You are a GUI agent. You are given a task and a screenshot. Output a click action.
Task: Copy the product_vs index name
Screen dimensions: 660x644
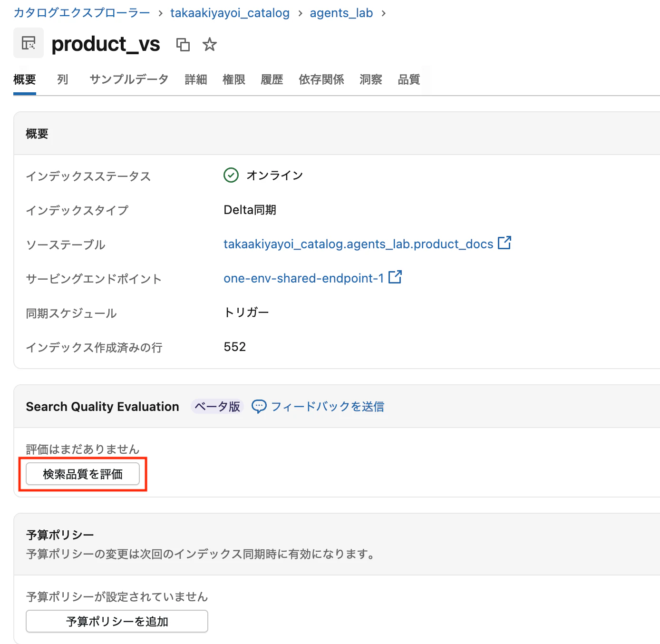click(x=183, y=44)
